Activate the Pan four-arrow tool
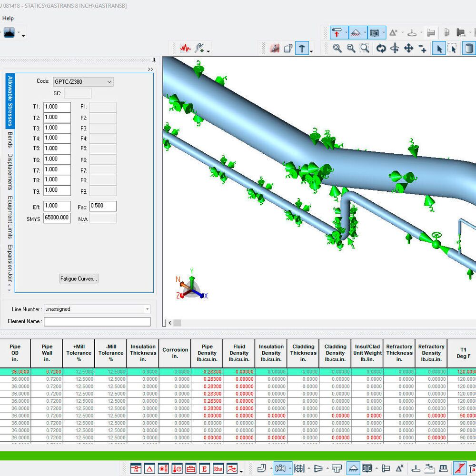 pyautogui.click(x=408, y=48)
